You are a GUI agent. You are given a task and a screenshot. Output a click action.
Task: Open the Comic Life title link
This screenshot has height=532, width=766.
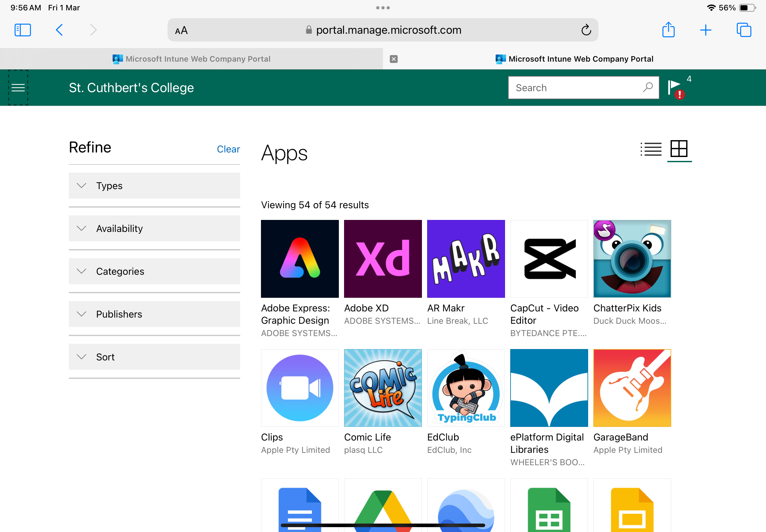pos(367,437)
